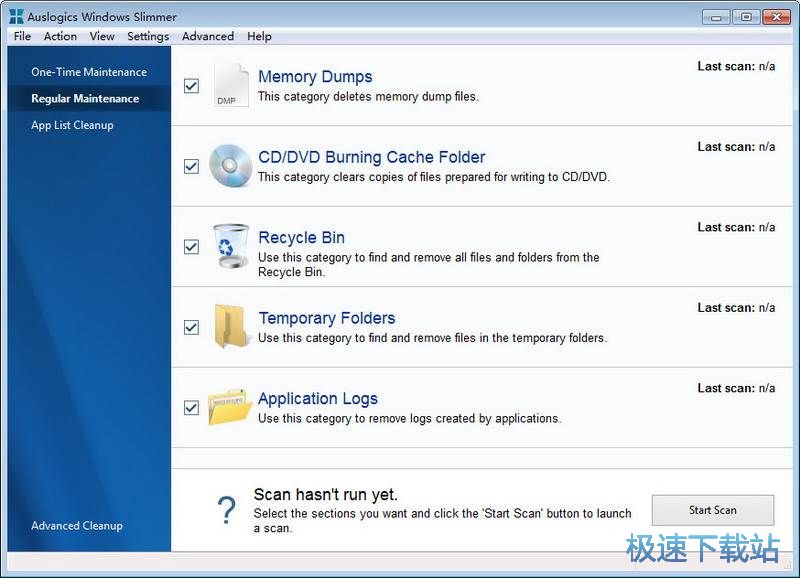
Task: Open the Advanced menu
Action: pos(207,36)
